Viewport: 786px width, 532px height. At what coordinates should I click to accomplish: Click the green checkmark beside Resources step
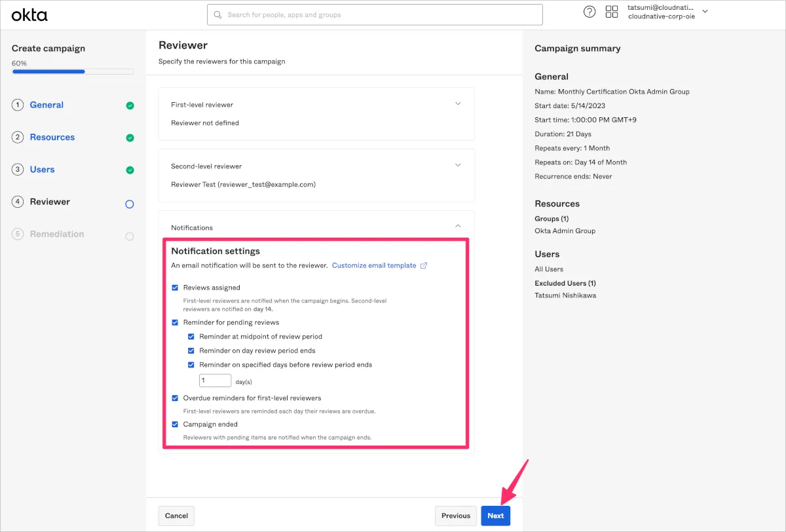coord(130,138)
